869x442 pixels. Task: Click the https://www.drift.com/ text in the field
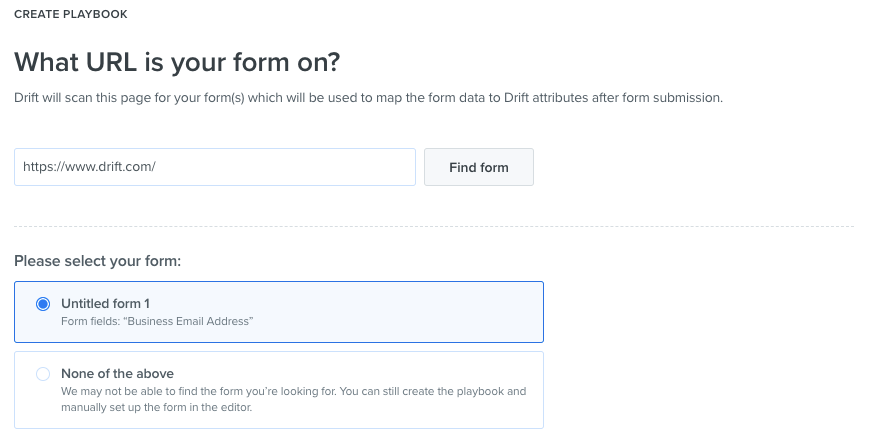tap(89, 167)
